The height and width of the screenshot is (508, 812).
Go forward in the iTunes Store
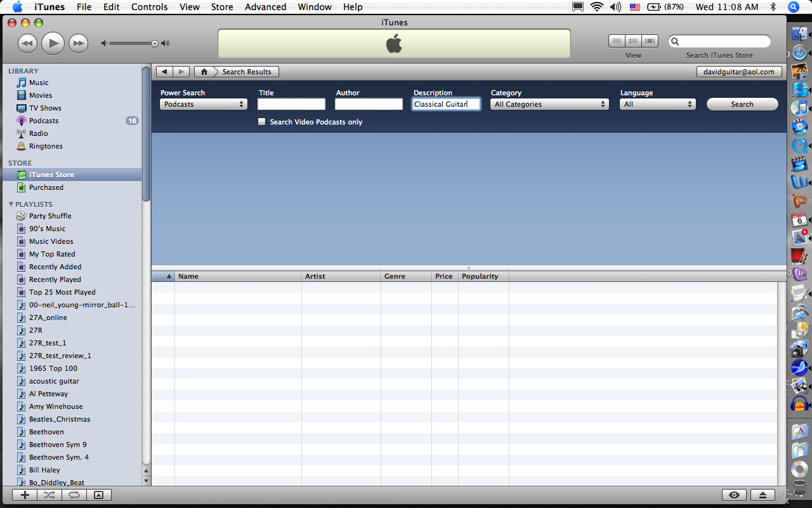(181, 72)
